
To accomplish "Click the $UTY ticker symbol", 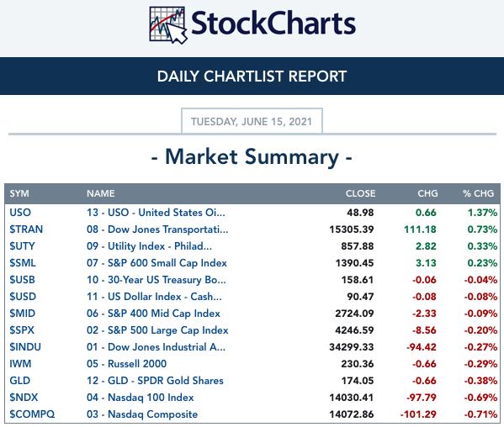I will pos(22,246).
